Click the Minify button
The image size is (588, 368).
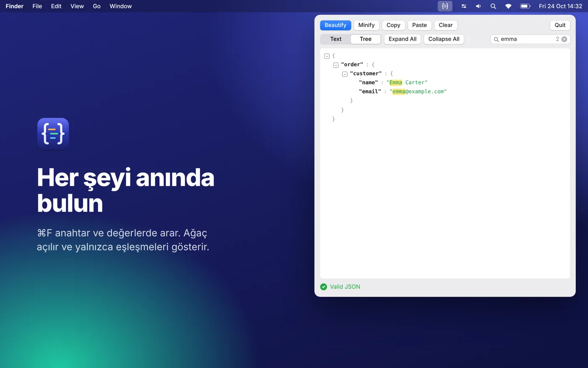(366, 25)
